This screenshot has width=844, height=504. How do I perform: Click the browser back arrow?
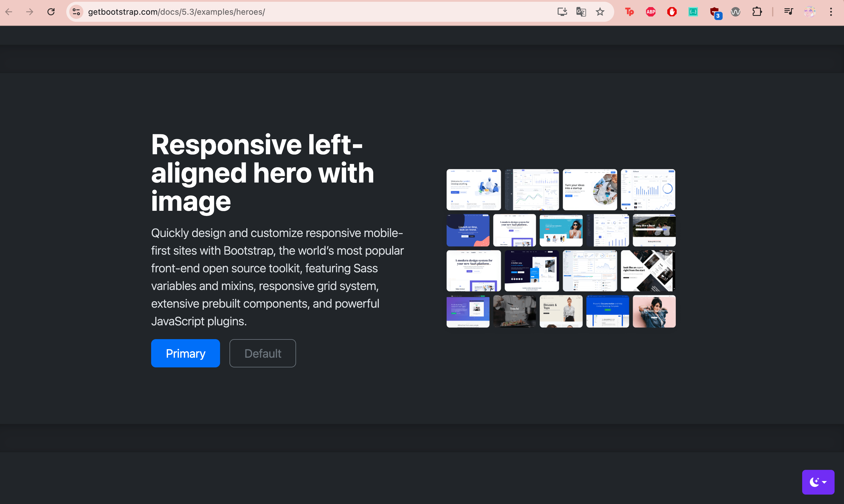coord(9,12)
